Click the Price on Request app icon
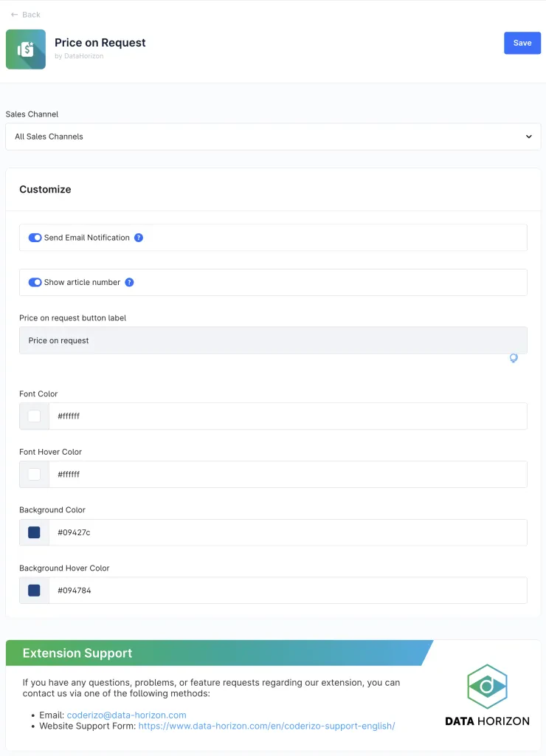Image resolution: width=546 pixels, height=756 pixels. [x=26, y=49]
